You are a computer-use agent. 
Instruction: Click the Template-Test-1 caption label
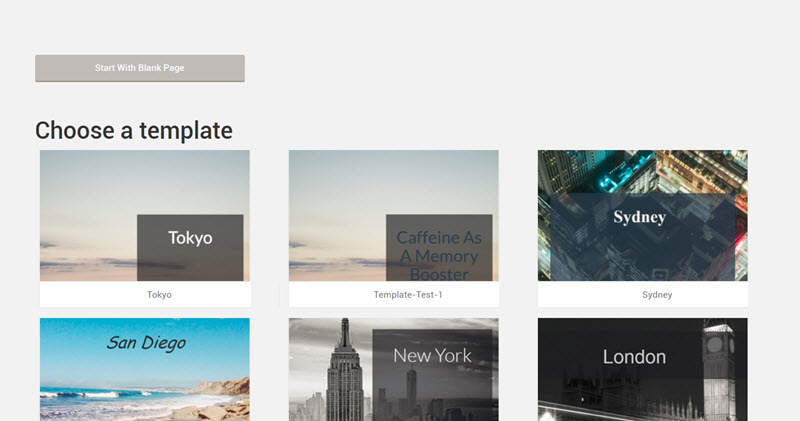[x=408, y=294]
